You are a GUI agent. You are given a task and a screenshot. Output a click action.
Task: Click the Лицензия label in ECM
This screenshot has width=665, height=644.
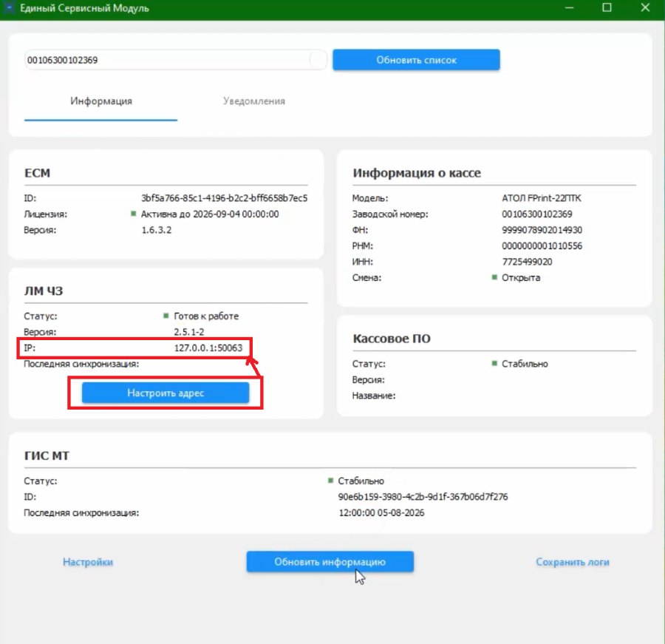[x=45, y=214]
